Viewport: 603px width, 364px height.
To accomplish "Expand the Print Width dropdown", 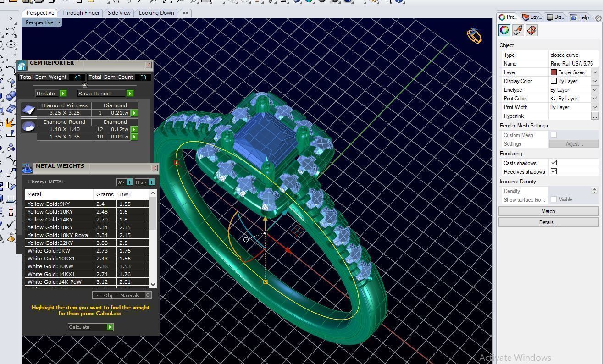I will pyautogui.click(x=595, y=107).
